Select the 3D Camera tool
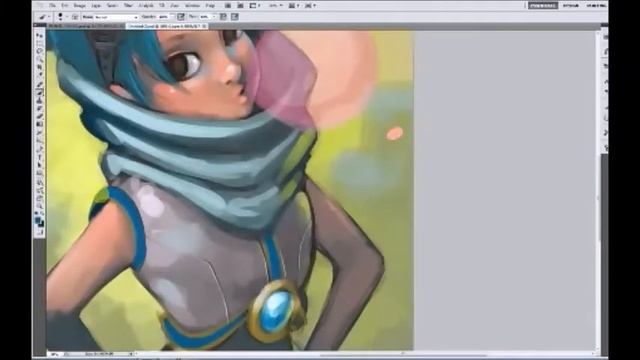 coord(39,190)
